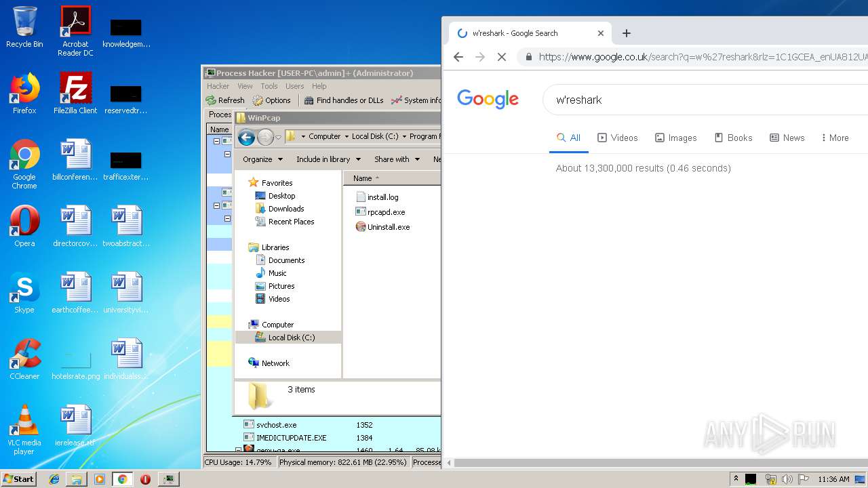Open the Share with dropdown
The width and height of the screenshot is (868, 488).
tap(397, 159)
